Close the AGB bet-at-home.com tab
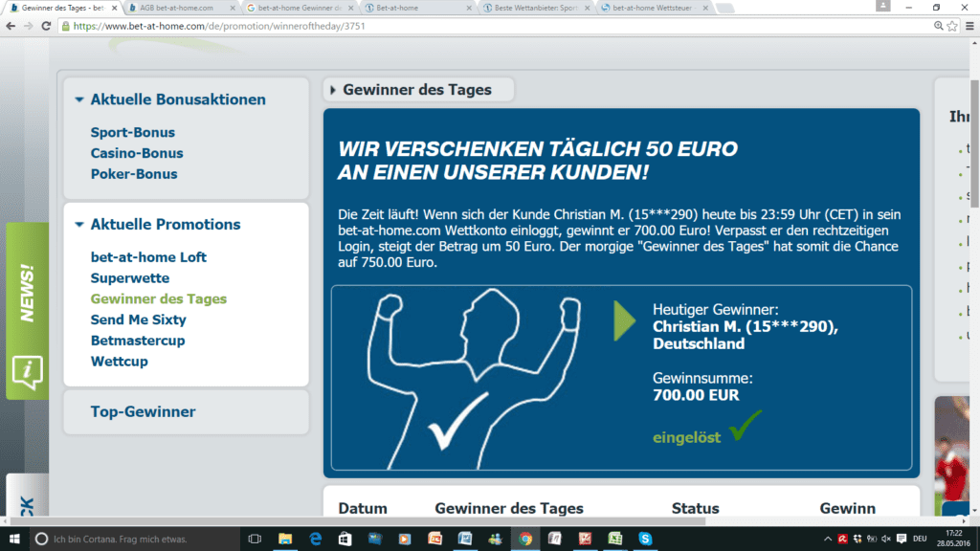 (x=233, y=8)
